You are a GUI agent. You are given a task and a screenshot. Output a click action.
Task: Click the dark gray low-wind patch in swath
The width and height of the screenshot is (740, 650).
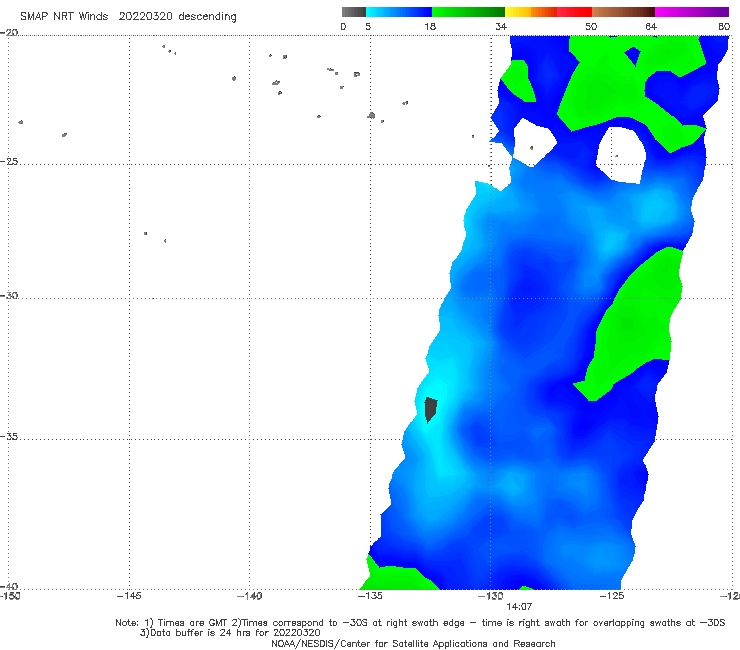[x=430, y=409]
